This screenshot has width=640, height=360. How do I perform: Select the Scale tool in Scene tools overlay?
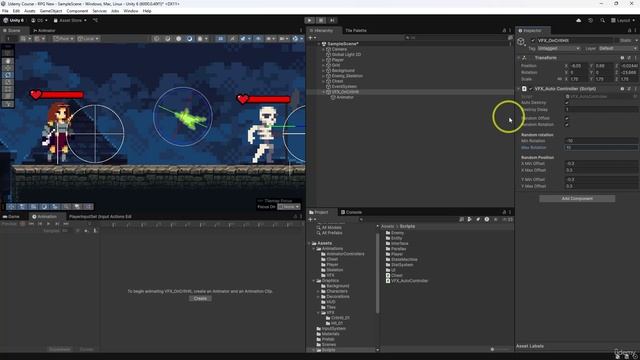8,82
